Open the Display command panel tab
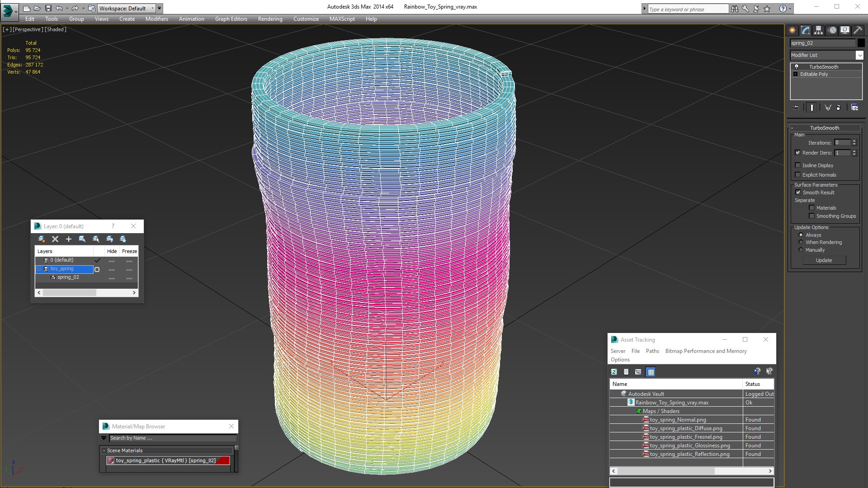 pyautogui.click(x=844, y=30)
